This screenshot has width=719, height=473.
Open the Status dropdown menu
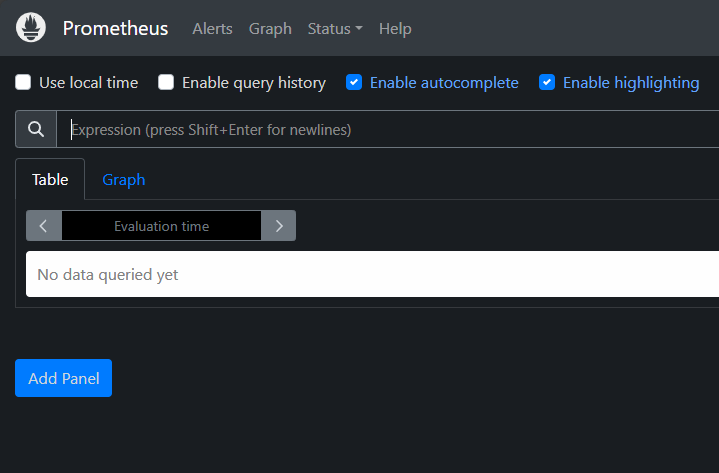pyautogui.click(x=335, y=28)
